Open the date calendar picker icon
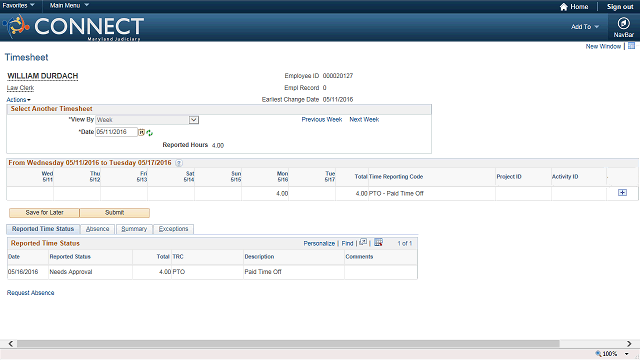Image resolution: width=640 pixels, height=360 pixels. tap(141, 132)
